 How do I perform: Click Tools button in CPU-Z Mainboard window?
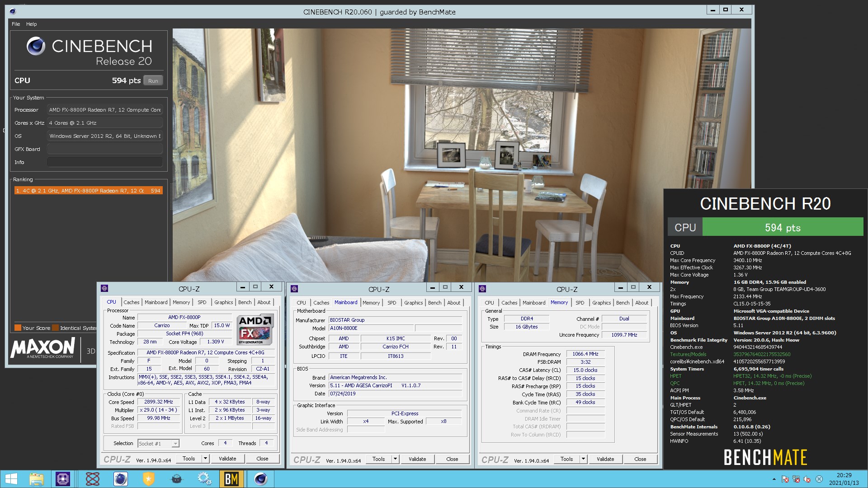point(378,459)
